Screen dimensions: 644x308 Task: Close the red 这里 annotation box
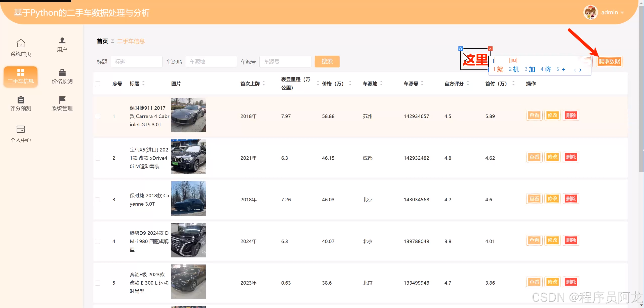pos(490,49)
